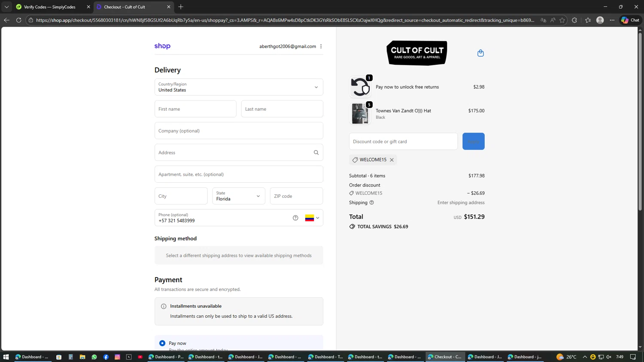The width and height of the screenshot is (644, 362).
Task: Click the TOTAL SAVINGS $26.69 text
Action: [383, 227]
